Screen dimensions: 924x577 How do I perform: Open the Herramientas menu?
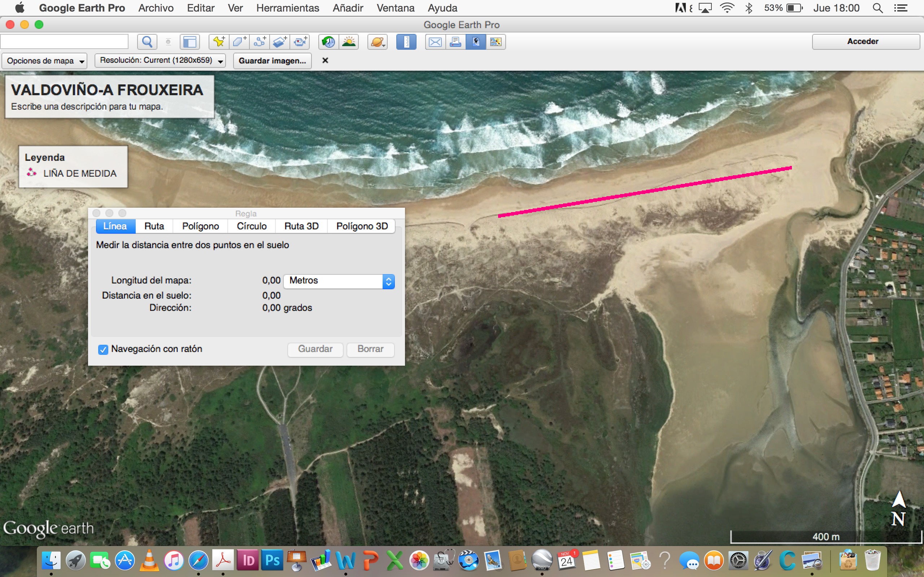[288, 8]
